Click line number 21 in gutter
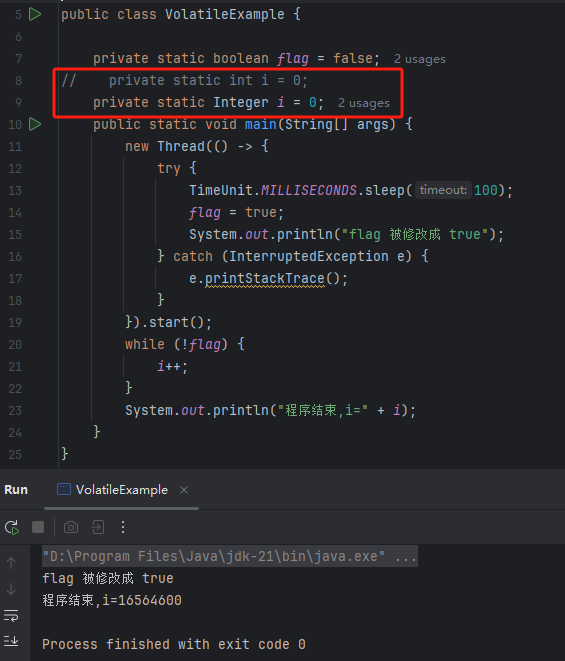The image size is (565, 661). (x=15, y=367)
